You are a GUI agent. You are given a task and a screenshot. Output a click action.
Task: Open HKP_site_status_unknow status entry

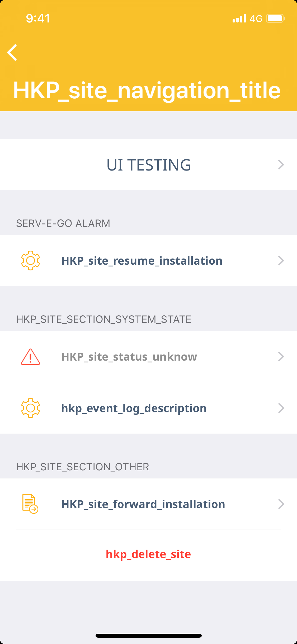click(129, 357)
